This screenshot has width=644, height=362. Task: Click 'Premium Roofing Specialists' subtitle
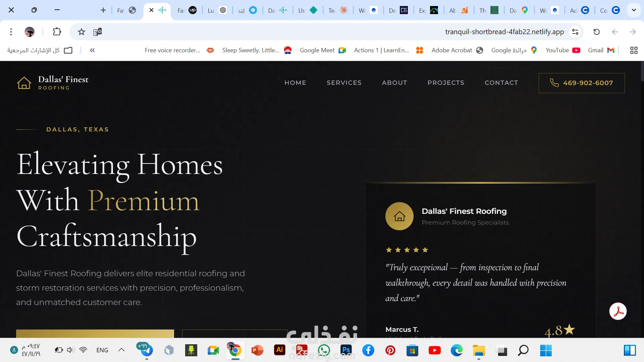[x=465, y=223]
